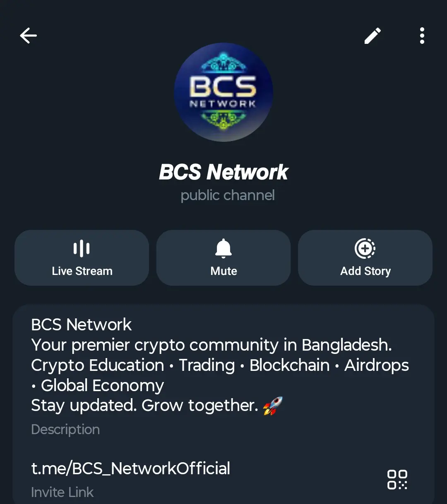Tap the gray Description caption
Screen dimensions: 447x504
(x=65, y=429)
